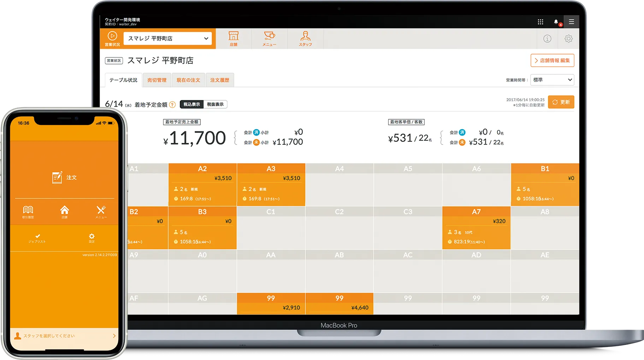
Task: Open empty table C3 cell
Action: coord(408,228)
